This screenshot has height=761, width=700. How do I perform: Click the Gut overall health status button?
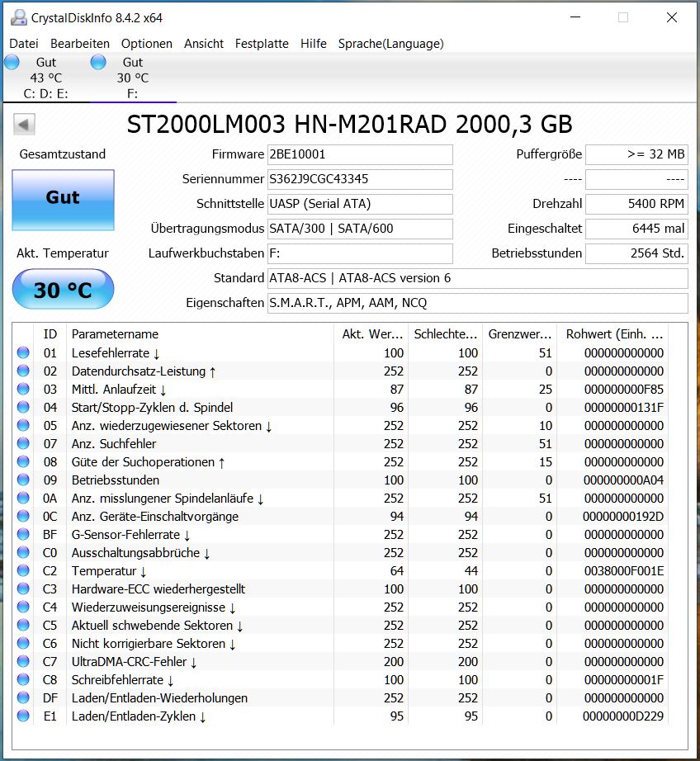63,200
